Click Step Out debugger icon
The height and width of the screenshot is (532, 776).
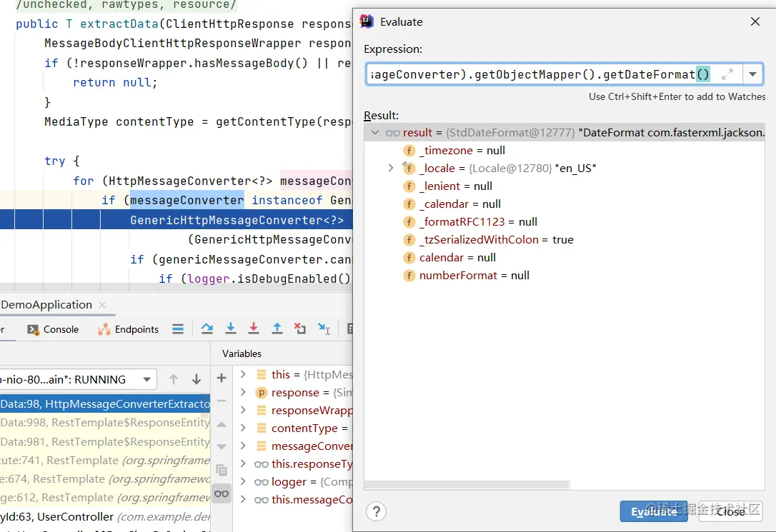(x=277, y=328)
